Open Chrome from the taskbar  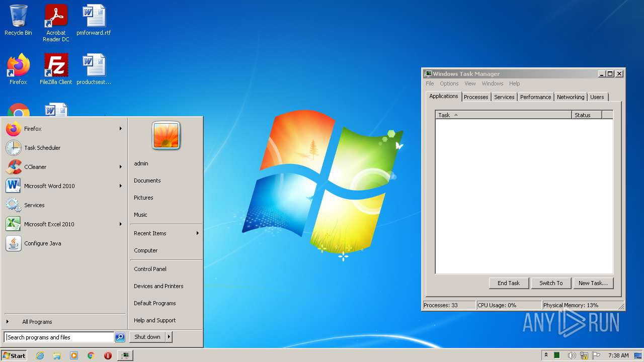pos(91,355)
